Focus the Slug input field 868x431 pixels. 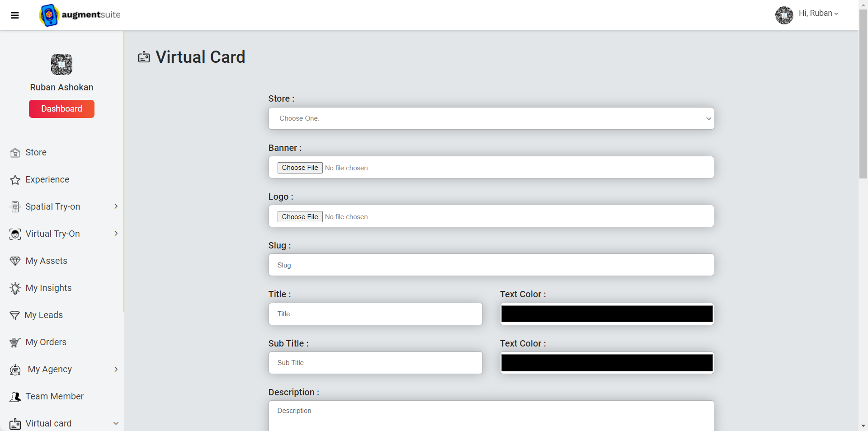tap(491, 265)
